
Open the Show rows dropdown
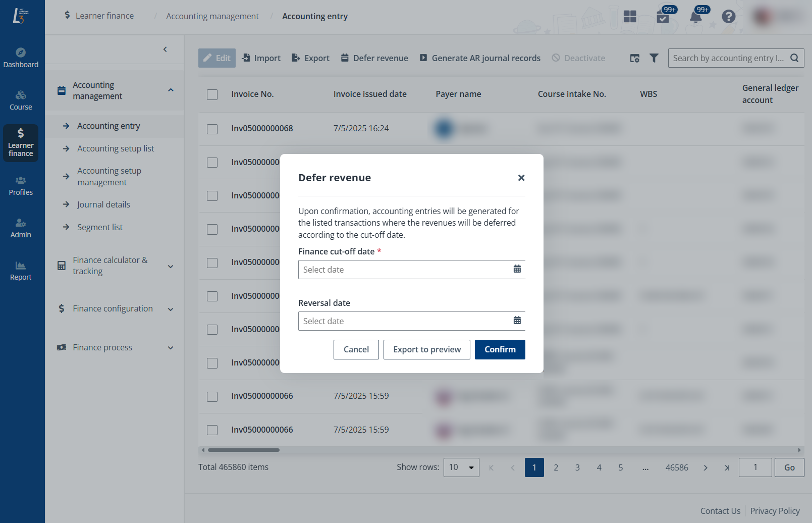(461, 467)
